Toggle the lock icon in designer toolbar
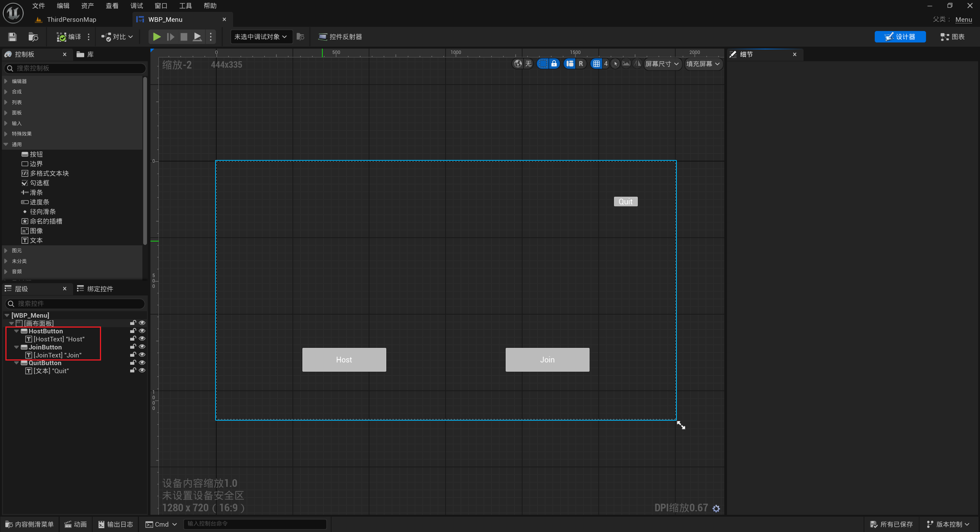980x532 pixels. [554, 64]
